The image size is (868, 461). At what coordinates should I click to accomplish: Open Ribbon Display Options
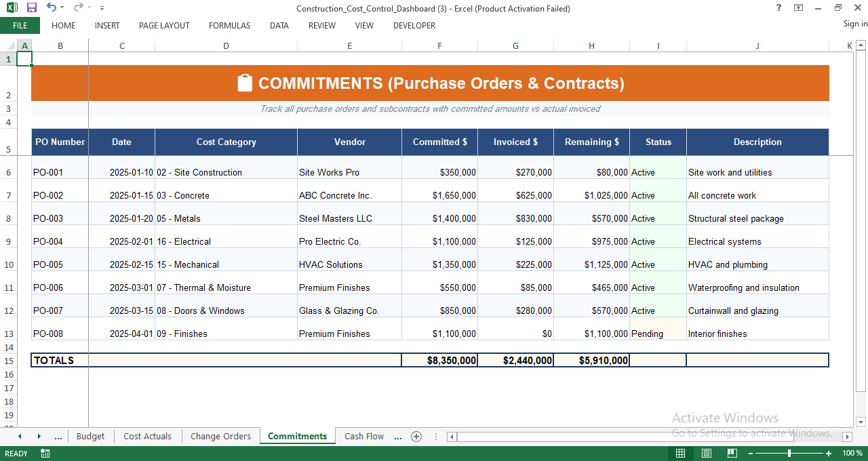tap(797, 8)
